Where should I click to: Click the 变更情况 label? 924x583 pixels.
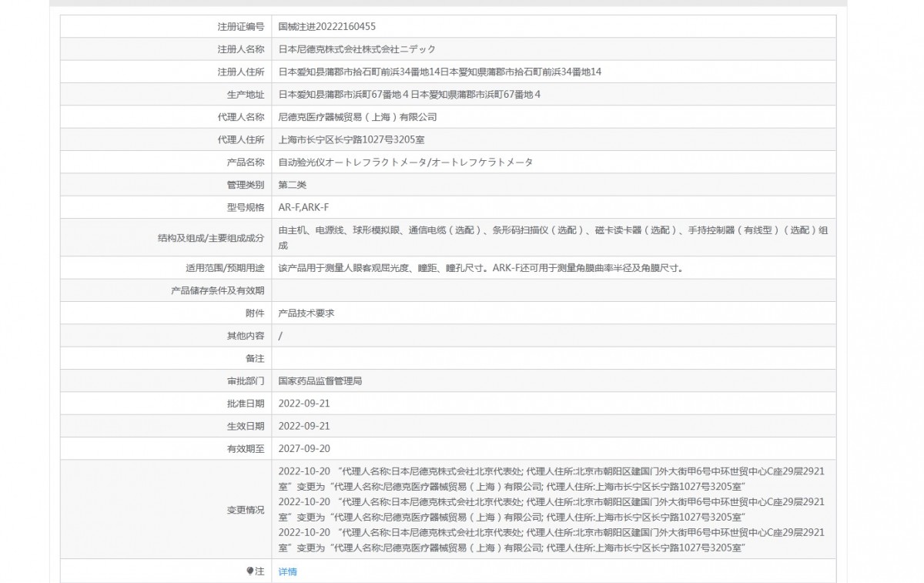tap(246, 510)
